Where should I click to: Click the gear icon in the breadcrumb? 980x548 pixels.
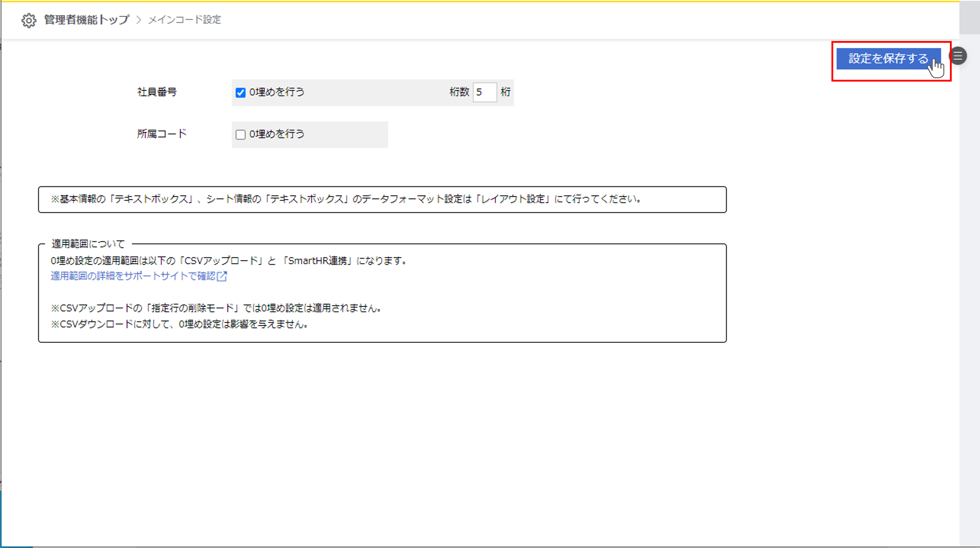[29, 20]
